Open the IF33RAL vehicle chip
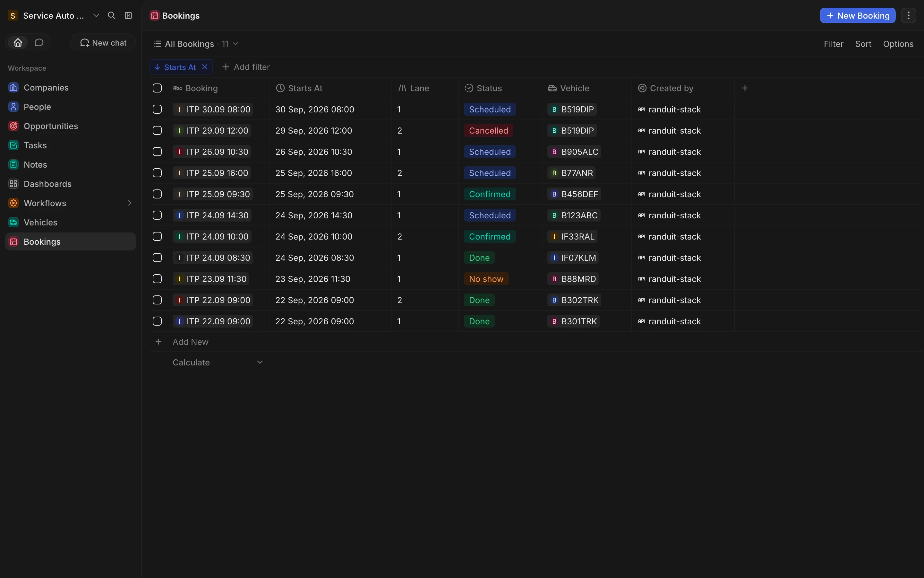This screenshot has height=578, width=924. pos(572,237)
